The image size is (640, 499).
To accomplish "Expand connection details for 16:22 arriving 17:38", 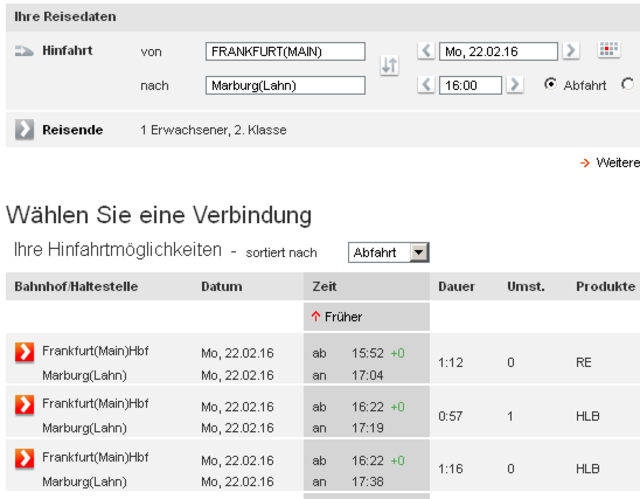I will pyautogui.click(x=24, y=459).
